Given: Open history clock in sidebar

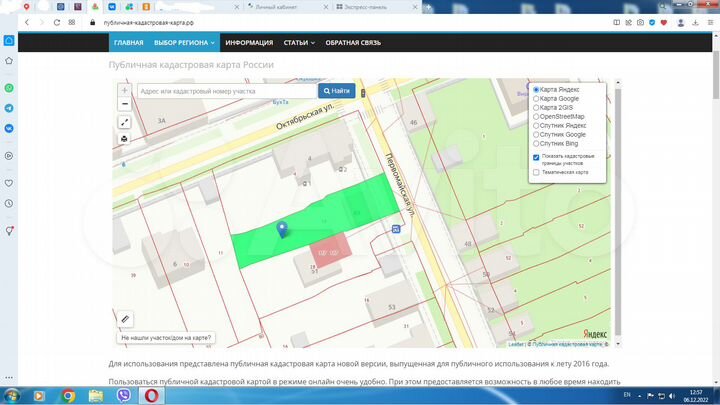Looking at the screenshot, I should coord(9,203).
